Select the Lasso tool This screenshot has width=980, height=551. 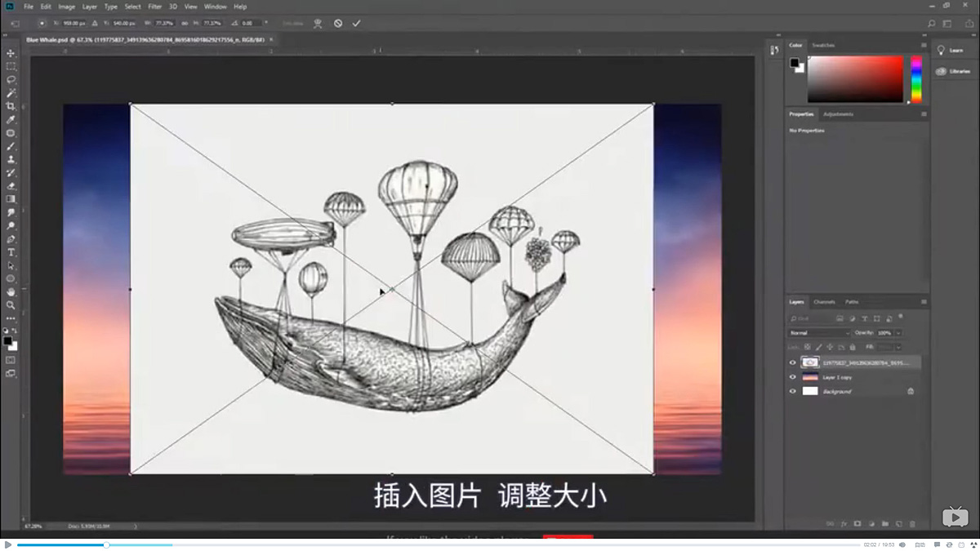click(11, 80)
